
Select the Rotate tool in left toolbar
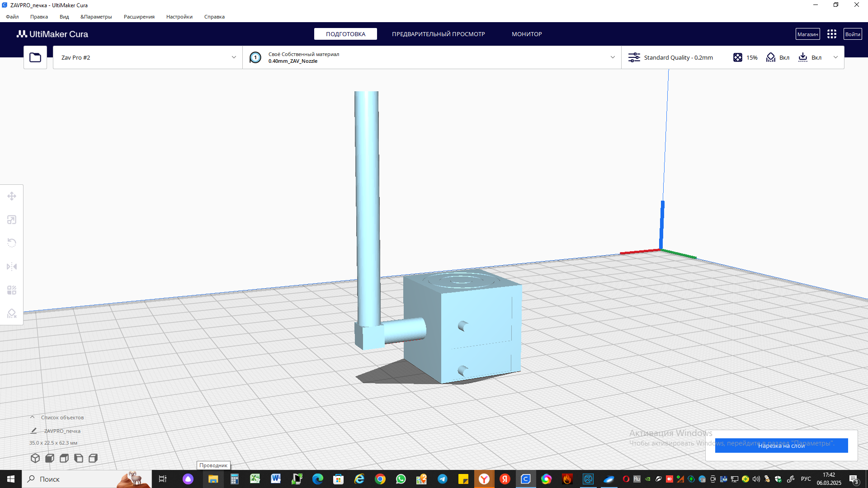(x=12, y=243)
